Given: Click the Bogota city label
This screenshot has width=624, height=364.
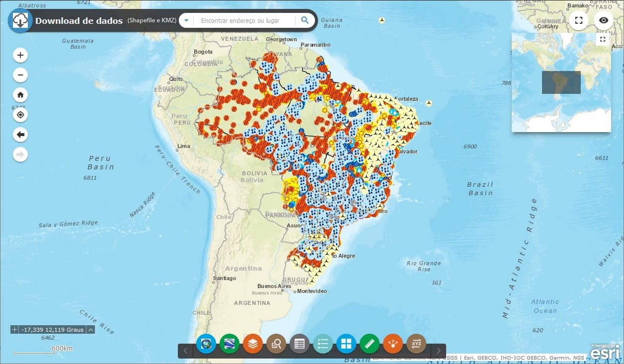Looking at the screenshot, I should [203, 52].
